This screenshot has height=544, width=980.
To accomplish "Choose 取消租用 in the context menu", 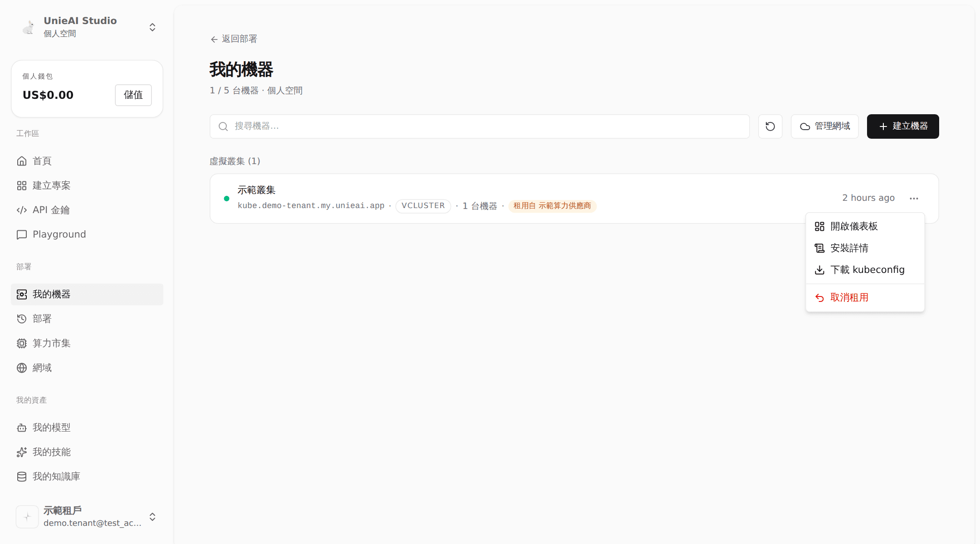I will tap(865, 297).
